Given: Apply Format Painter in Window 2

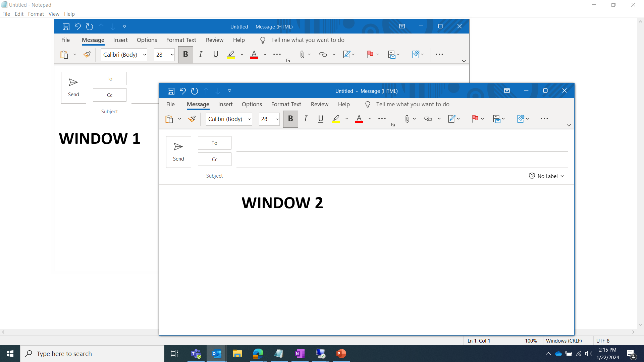Looking at the screenshot, I should pyautogui.click(x=192, y=119).
